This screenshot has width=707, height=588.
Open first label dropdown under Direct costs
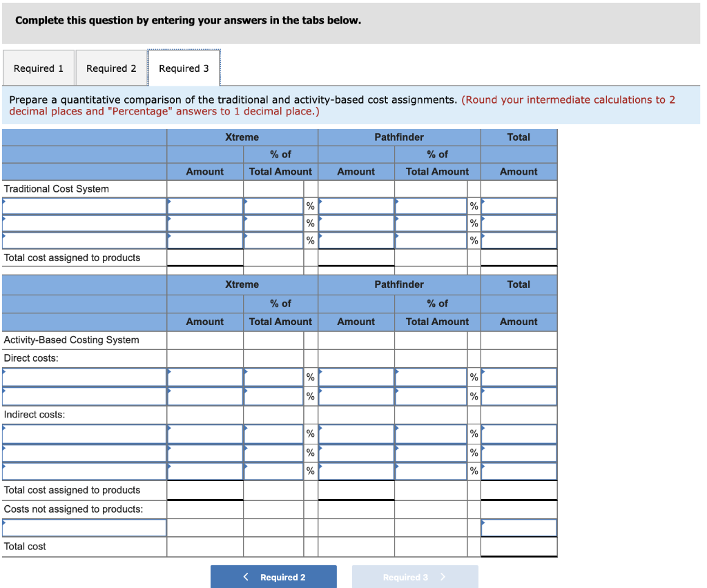84,377
